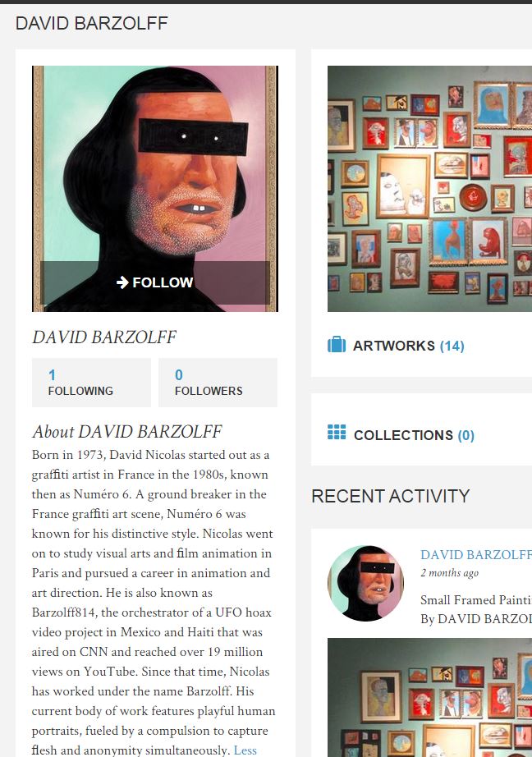This screenshot has width=532, height=757.
Task: View the 0 FOLLOWERS list
Action: (x=218, y=383)
